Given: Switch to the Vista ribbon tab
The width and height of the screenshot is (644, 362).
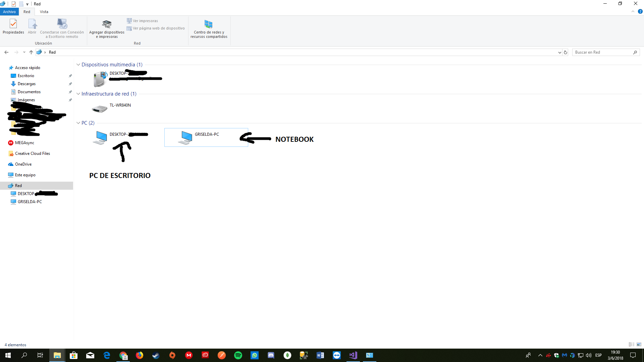Looking at the screenshot, I should click(44, 12).
